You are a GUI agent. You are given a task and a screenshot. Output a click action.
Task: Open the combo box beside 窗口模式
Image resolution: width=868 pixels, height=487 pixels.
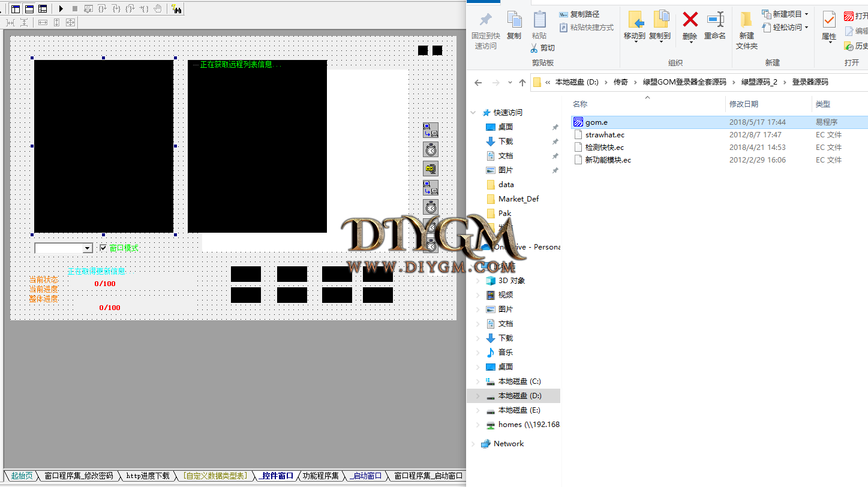click(x=88, y=248)
